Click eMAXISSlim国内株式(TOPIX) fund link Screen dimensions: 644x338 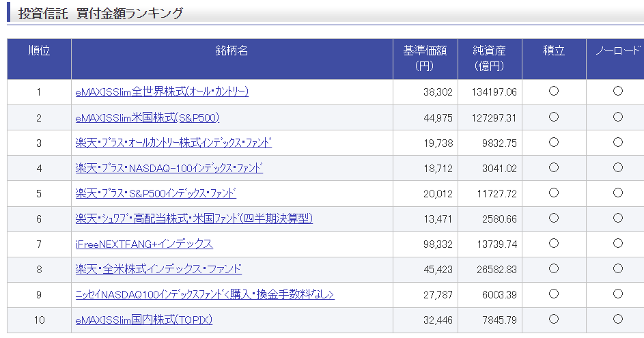tap(143, 320)
